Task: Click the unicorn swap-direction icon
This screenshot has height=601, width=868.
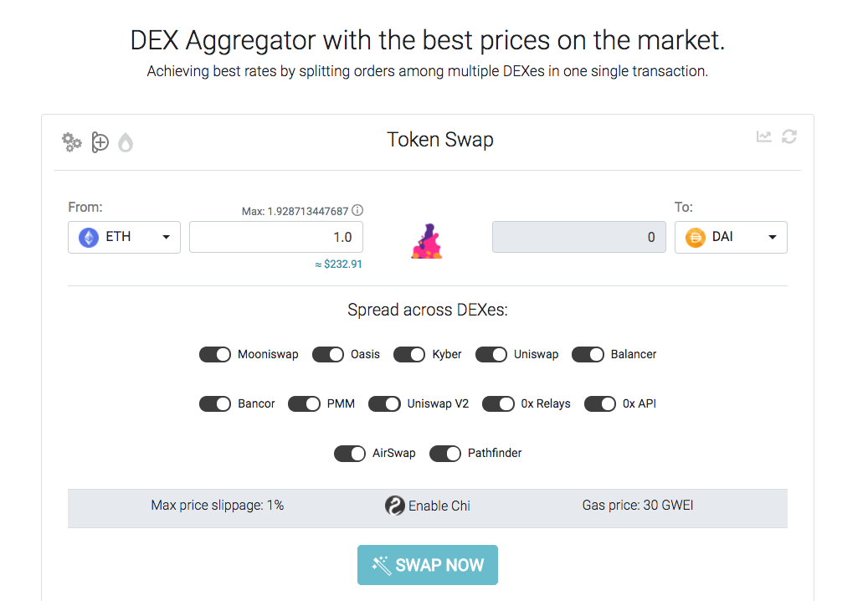Action: click(426, 241)
